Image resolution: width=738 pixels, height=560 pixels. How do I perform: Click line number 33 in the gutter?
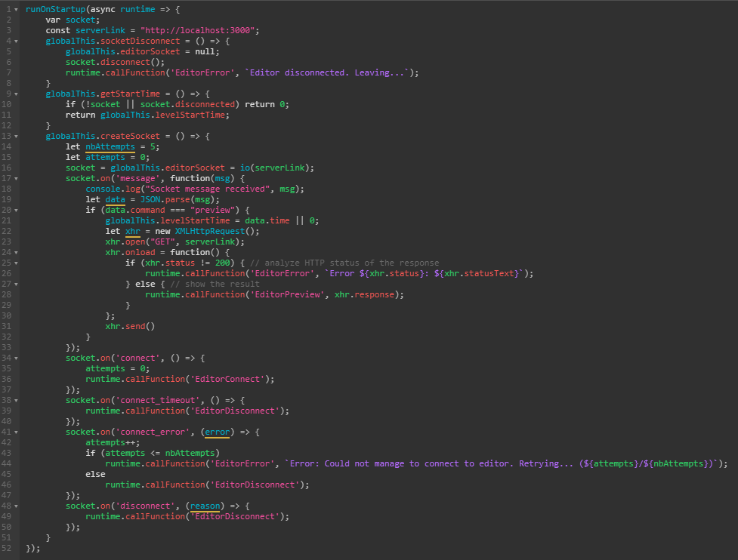click(x=7, y=347)
